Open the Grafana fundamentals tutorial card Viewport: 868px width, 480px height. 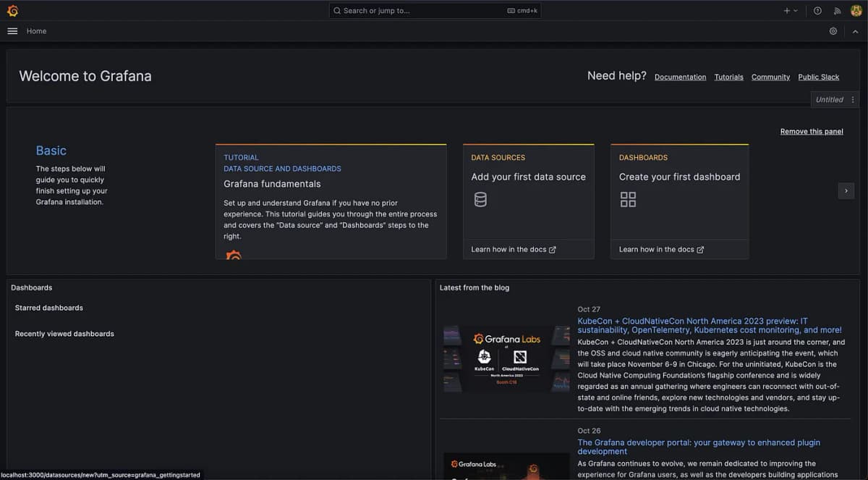[331, 201]
